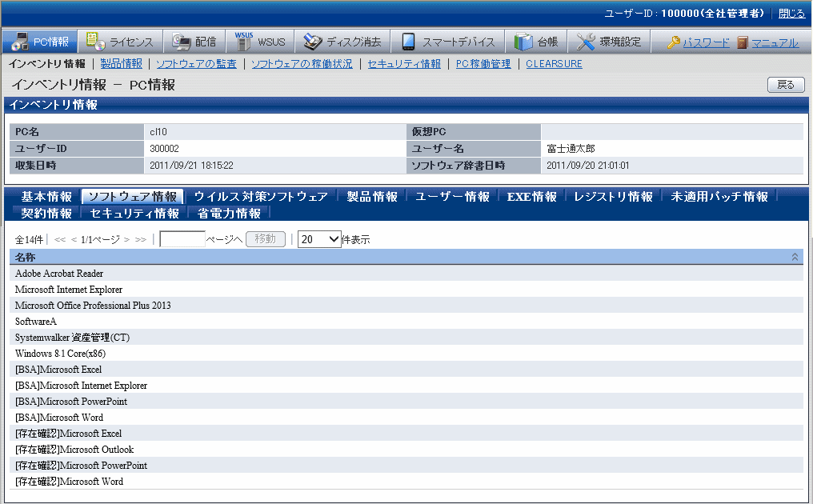Select the 配信 distribution icon
This screenshot has height=504, width=813.
coord(181,42)
